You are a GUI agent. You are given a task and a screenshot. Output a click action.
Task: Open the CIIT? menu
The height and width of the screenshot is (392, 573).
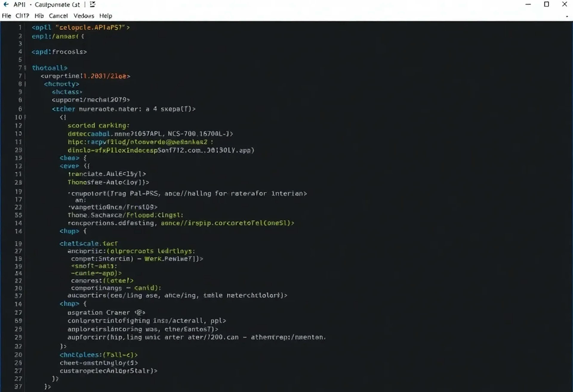point(22,16)
